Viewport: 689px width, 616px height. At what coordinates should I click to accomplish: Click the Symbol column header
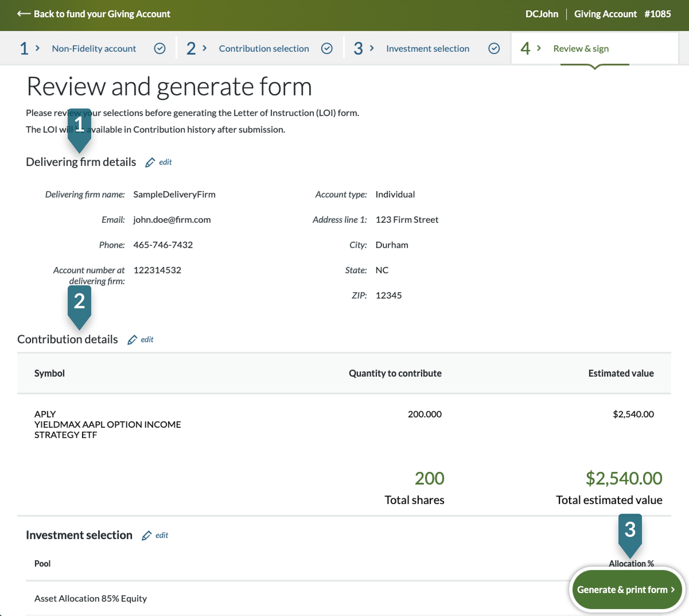tap(49, 373)
